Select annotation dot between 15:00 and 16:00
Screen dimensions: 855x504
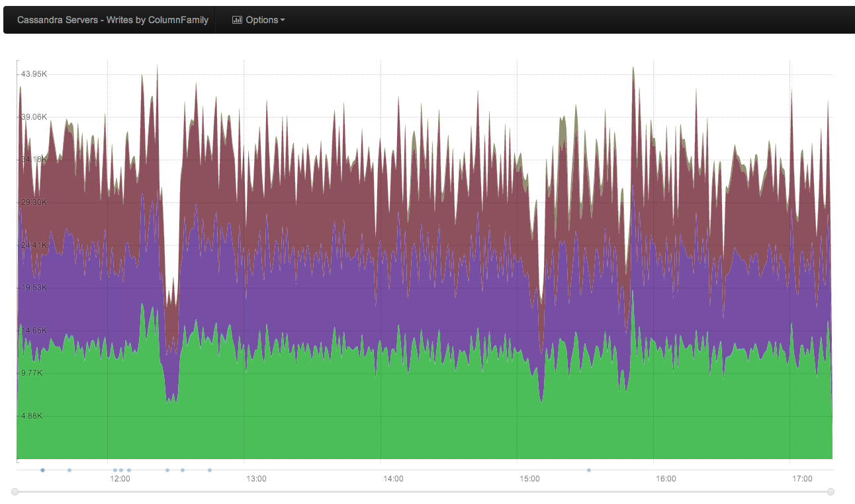click(588, 470)
